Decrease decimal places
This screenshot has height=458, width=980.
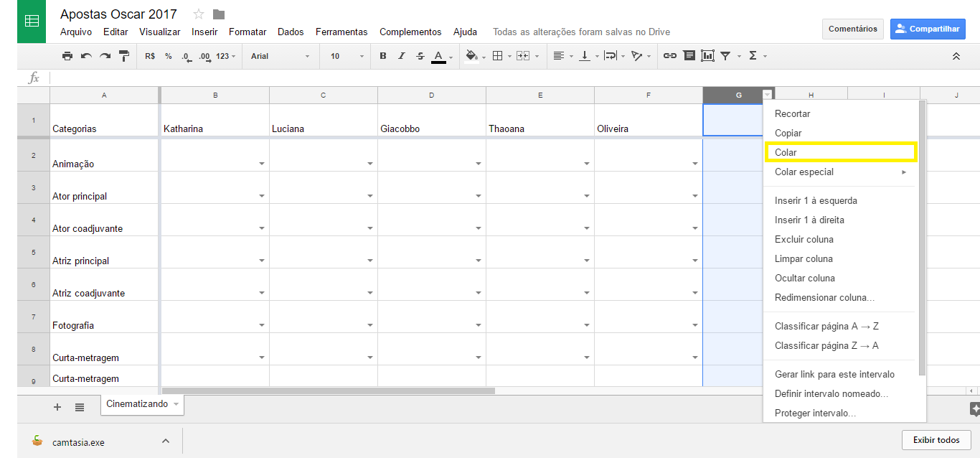[187, 56]
